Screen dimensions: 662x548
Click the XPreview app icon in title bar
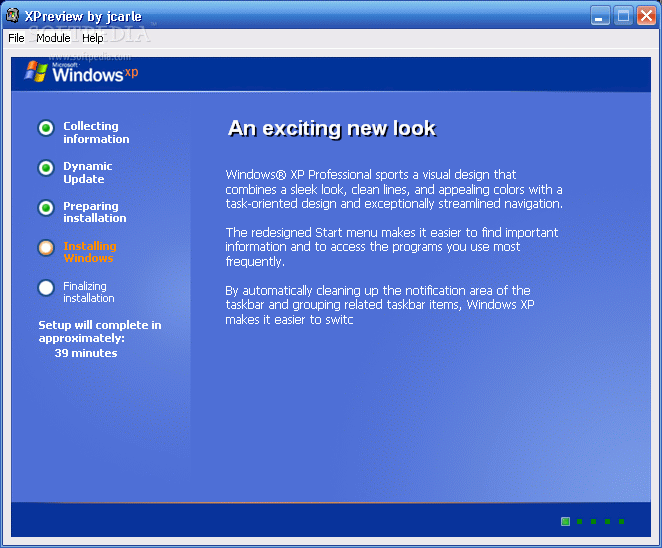[12, 16]
